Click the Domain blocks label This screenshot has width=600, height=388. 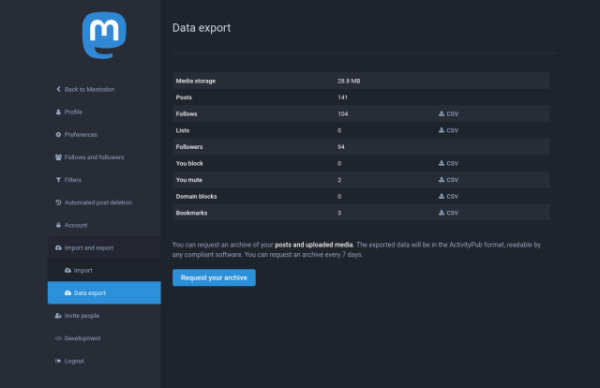tap(196, 196)
